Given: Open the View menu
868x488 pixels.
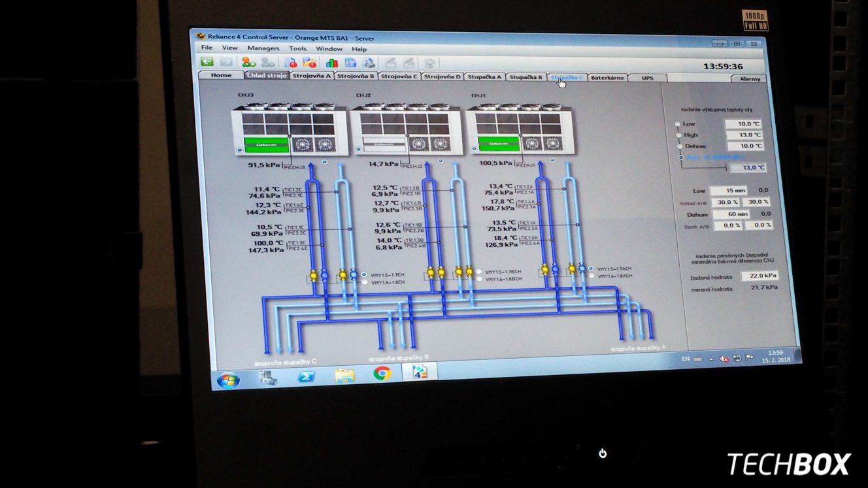Looking at the screenshot, I should 229,48.
